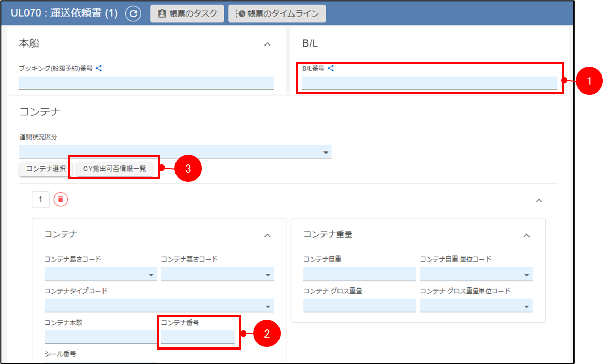Click the refresh icon beside the UL070 title

click(133, 14)
